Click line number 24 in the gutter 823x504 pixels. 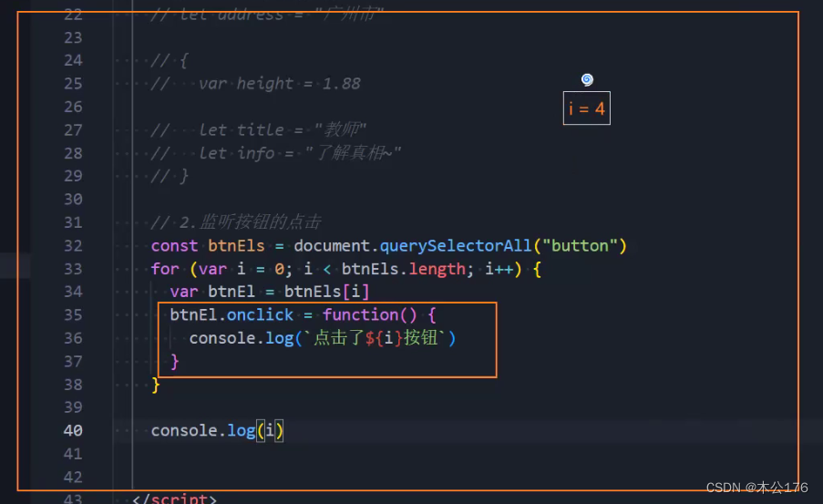pos(73,60)
